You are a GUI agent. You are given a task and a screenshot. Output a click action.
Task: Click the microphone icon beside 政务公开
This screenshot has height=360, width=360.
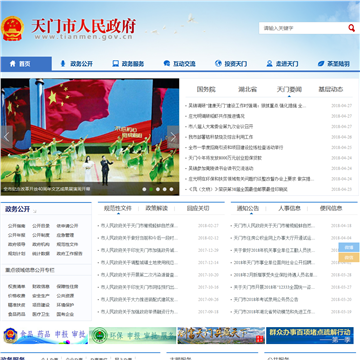(x=63, y=63)
